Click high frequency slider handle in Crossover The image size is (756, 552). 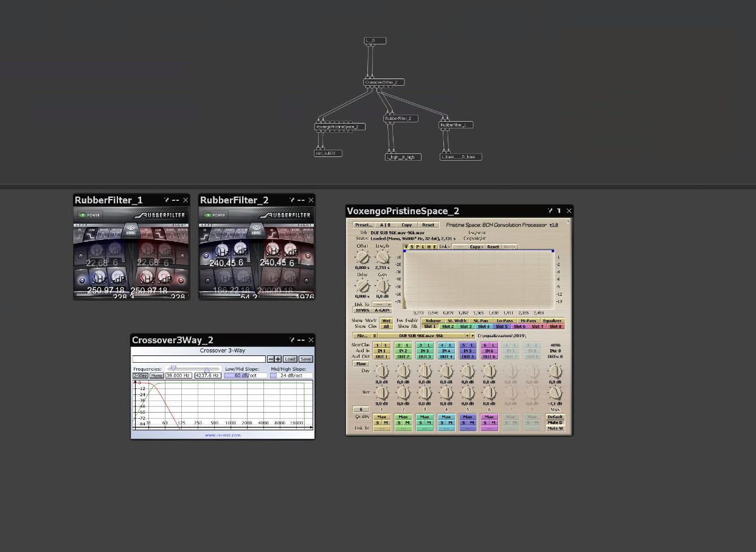207,369
